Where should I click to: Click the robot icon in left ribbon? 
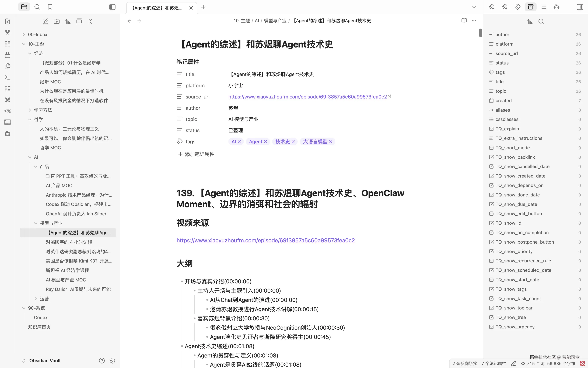point(8,133)
